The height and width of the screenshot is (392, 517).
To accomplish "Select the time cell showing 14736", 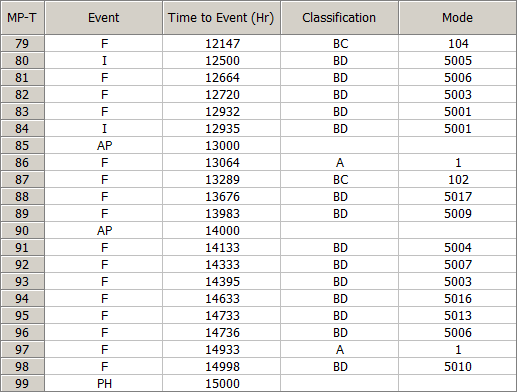I will click(221, 333).
